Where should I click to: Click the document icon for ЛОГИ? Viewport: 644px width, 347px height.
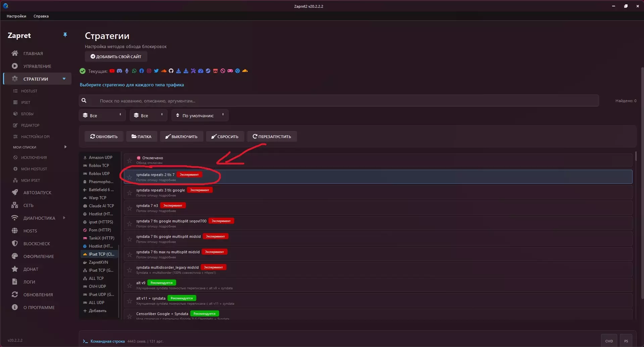15,282
